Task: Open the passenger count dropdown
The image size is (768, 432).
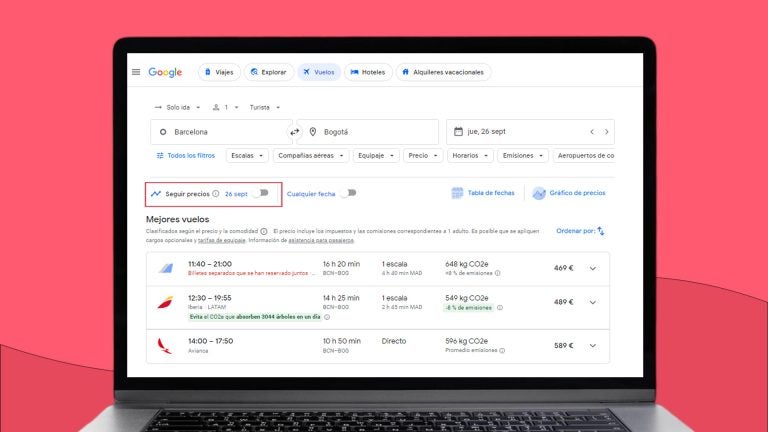Action: click(226, 107)
